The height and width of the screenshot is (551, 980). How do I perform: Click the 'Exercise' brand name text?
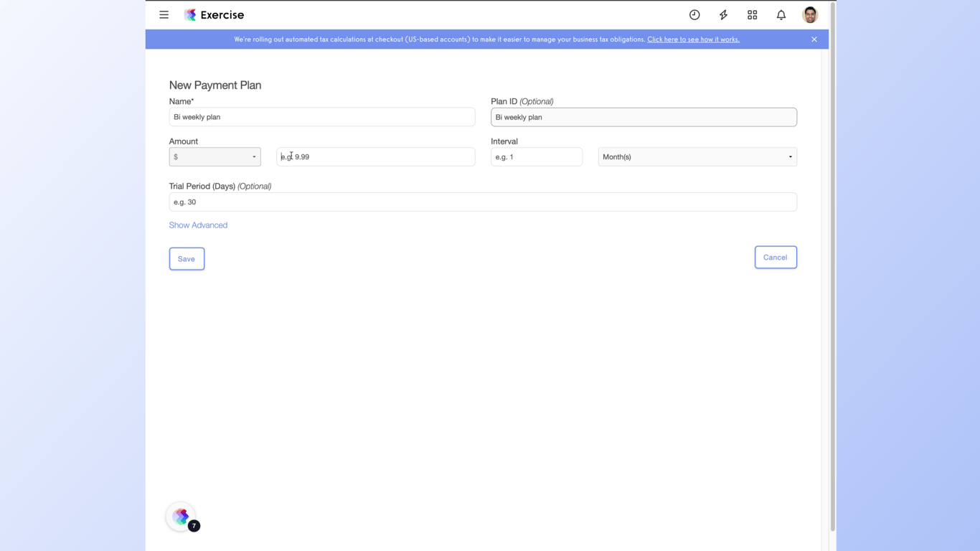[x=222, y=15]
